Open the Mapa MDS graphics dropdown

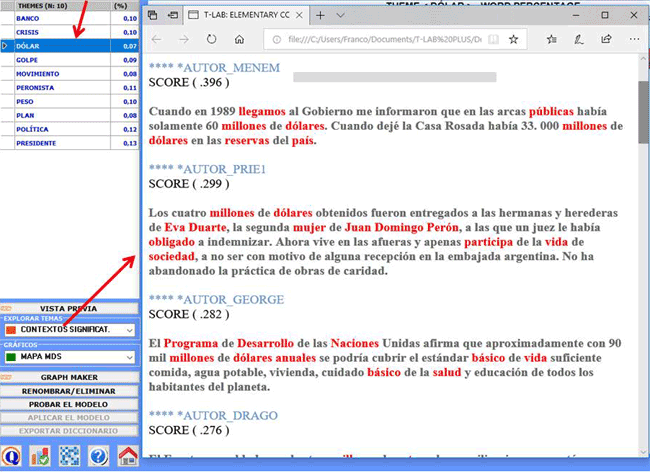70,357
